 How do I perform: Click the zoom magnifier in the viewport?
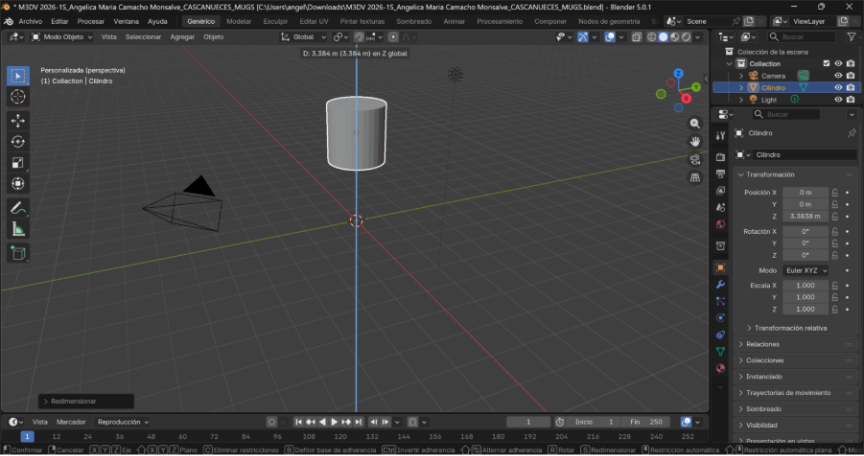[695, 123]
